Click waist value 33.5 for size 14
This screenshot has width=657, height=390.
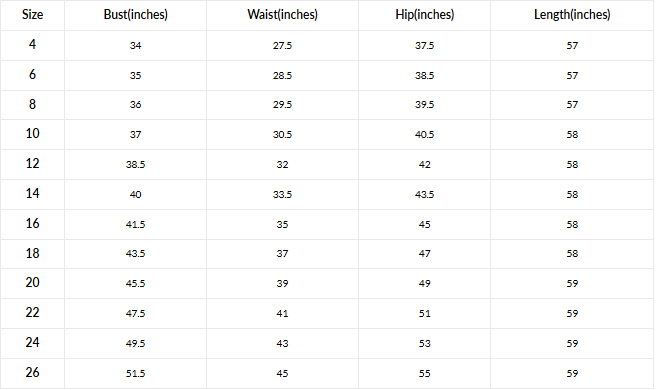[x=282, y=195]
